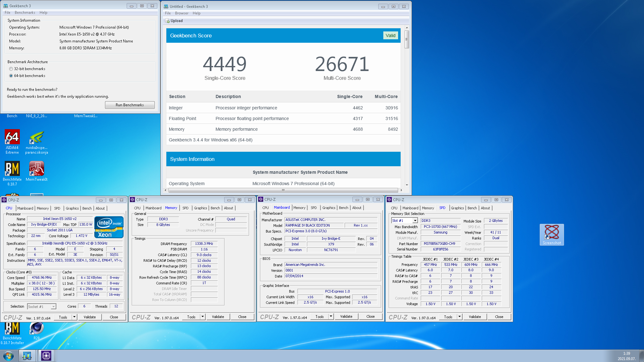Click the BIOS Date field 07/04/2014
Image resolution: width=644 pixels, height=362 pixels.
(x=331, y=276)
